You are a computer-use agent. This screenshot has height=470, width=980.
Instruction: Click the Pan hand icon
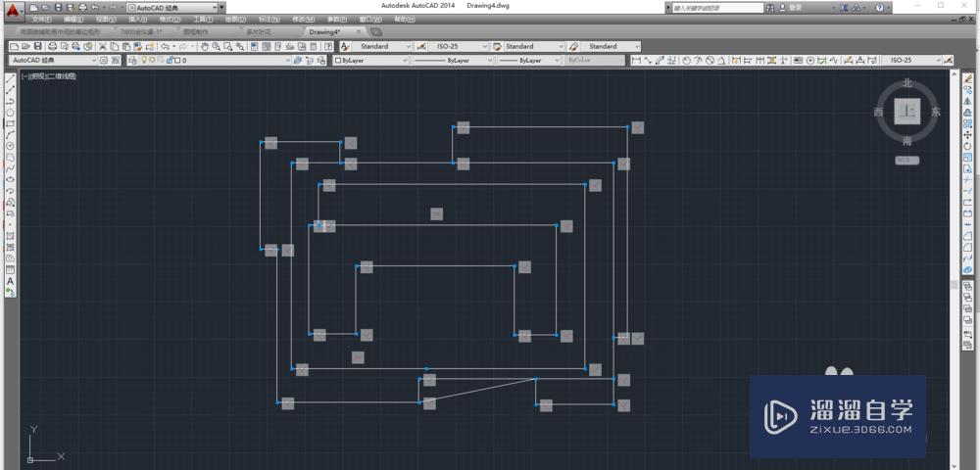(205, 46)
